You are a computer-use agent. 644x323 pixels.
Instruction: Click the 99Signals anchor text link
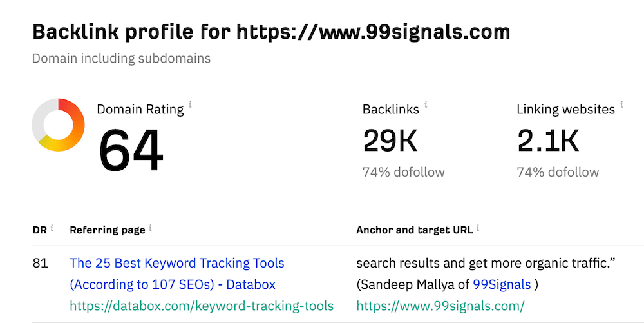coord(502,284)
